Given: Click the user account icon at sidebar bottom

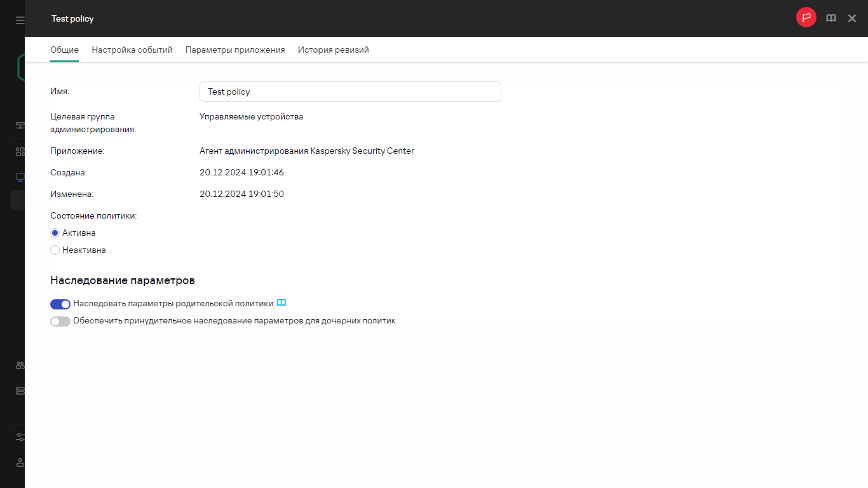Looking at the screenshot, I should pos(20,462).
